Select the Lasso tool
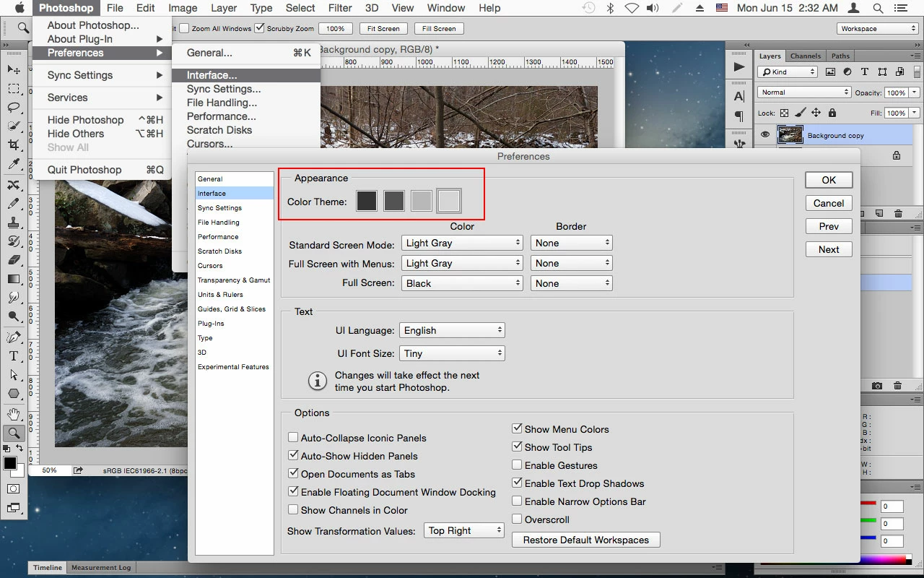 coord(14,108)
